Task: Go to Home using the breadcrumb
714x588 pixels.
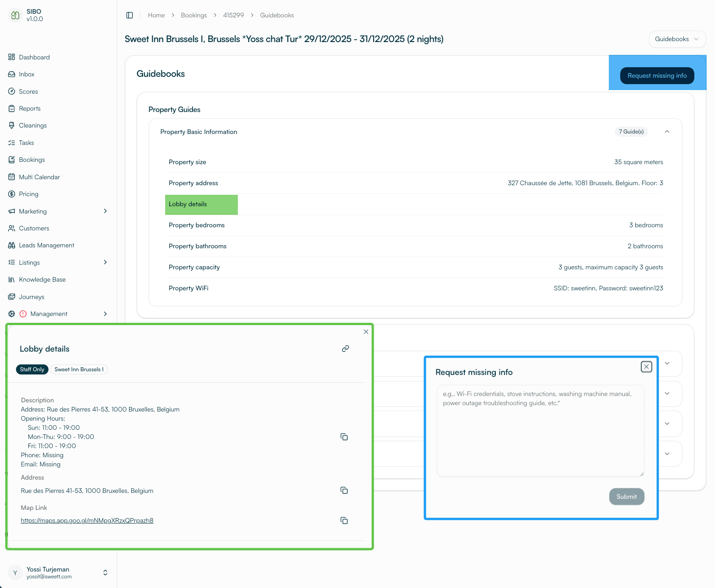Action: pyautogui.click(x=156, y=15)
